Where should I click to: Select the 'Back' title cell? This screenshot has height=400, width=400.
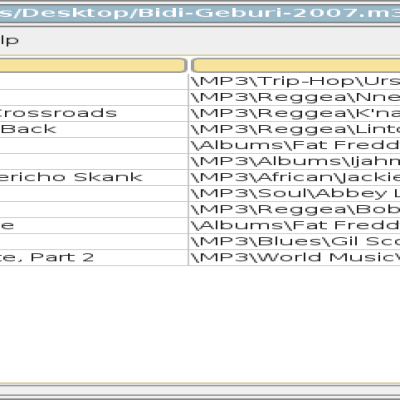(94, 129)
